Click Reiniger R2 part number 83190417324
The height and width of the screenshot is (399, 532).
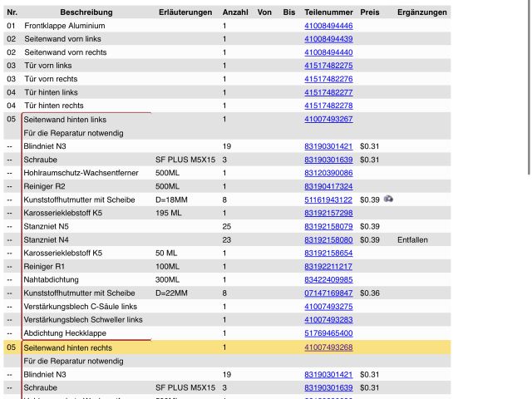pyautogui.click(x=328, y=186)
